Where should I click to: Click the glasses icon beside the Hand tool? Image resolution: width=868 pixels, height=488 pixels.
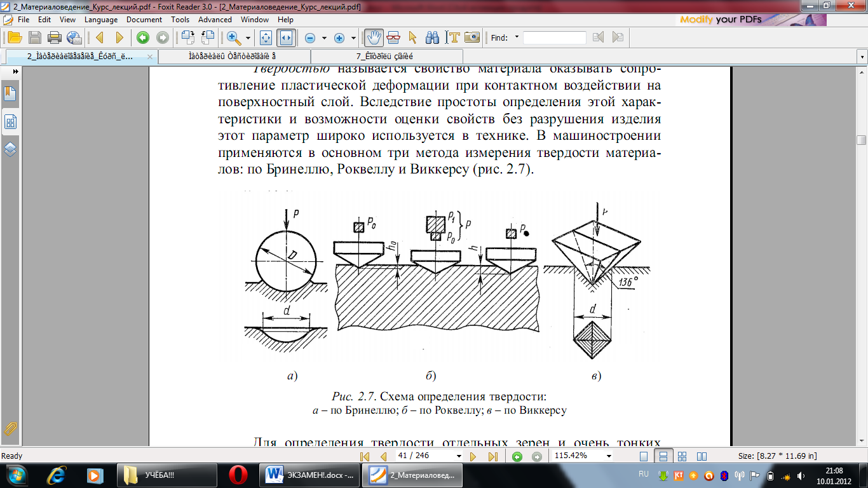click(393, 37)
